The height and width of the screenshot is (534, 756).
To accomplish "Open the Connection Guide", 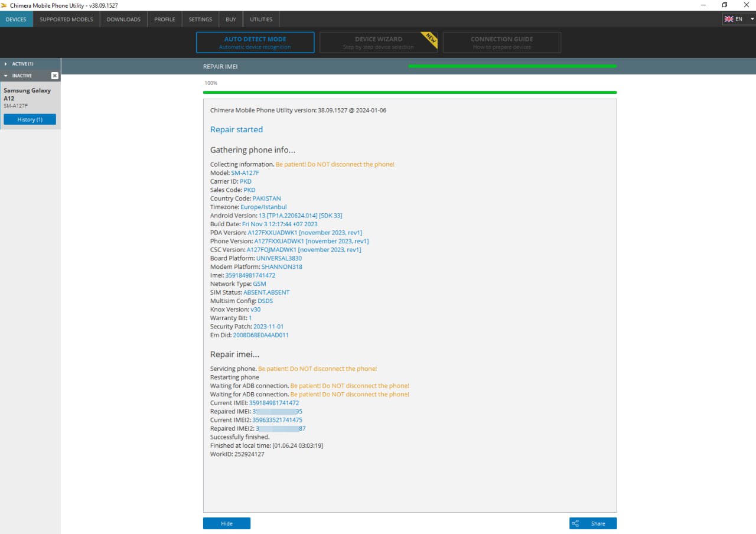I will (501, 43).
